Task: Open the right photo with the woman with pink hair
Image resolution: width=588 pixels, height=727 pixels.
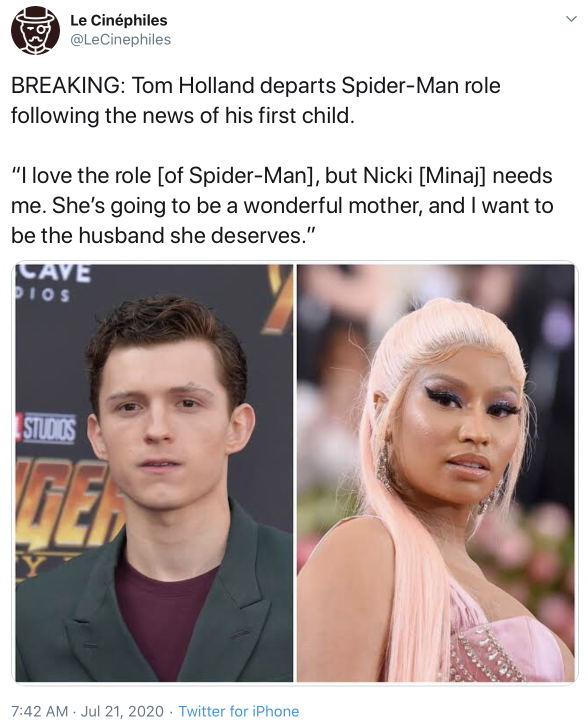Action: pos(435,472)
